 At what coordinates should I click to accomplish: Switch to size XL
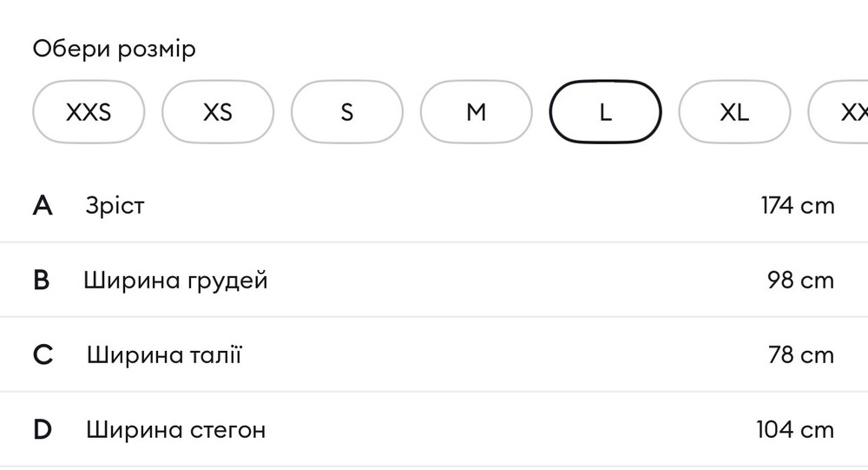tap(734, 112)
